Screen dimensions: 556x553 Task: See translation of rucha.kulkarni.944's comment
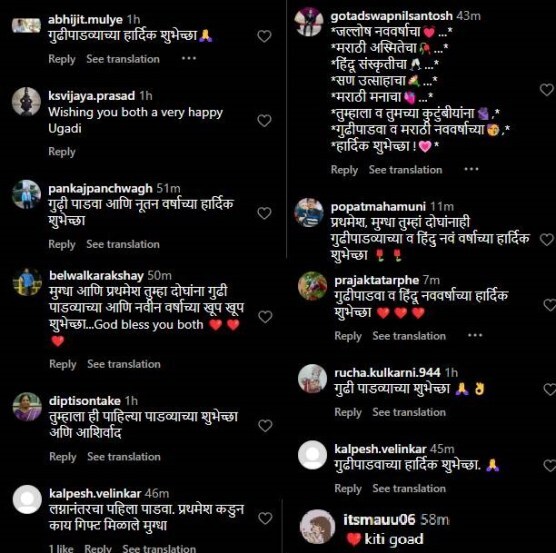coord(409,412)
